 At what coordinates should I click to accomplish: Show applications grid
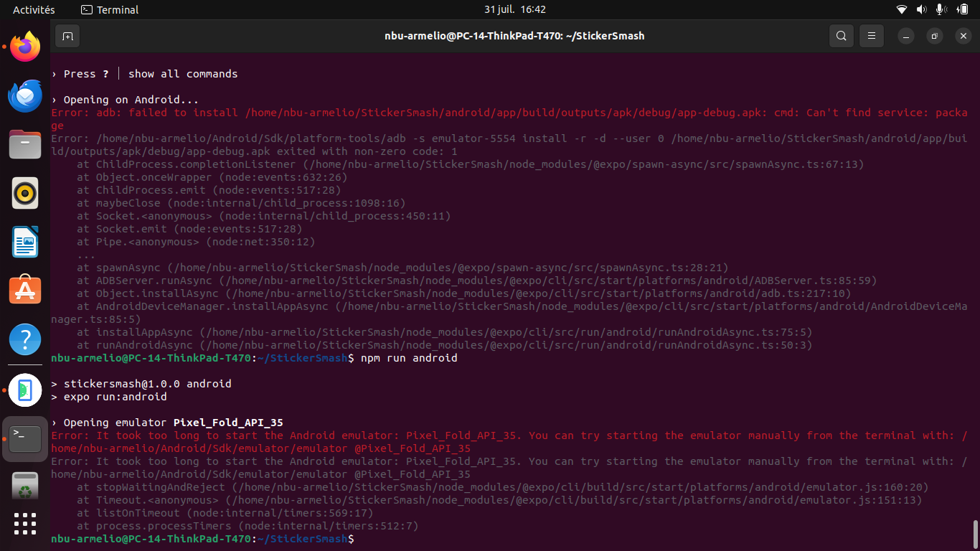point(25,524)
